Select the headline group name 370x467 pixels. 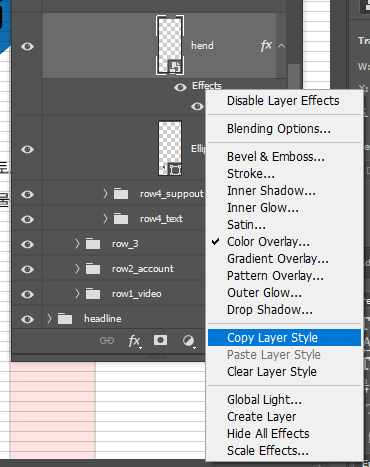pyautogui.click(x=103, y=319)
